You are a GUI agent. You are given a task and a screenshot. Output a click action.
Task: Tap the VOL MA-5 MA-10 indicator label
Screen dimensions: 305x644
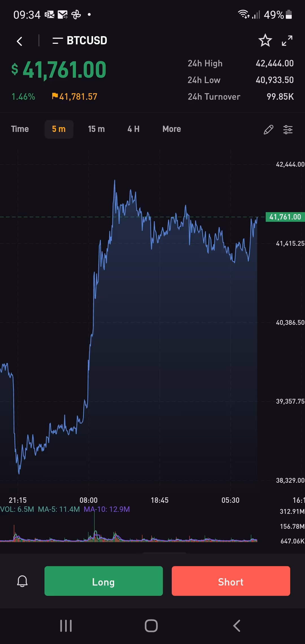(65, 509)
